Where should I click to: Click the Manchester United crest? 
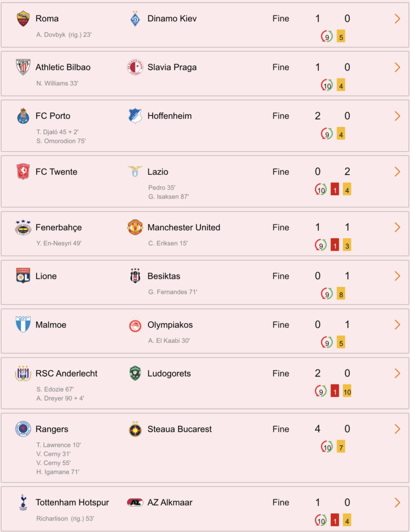[x=135, y=227]
